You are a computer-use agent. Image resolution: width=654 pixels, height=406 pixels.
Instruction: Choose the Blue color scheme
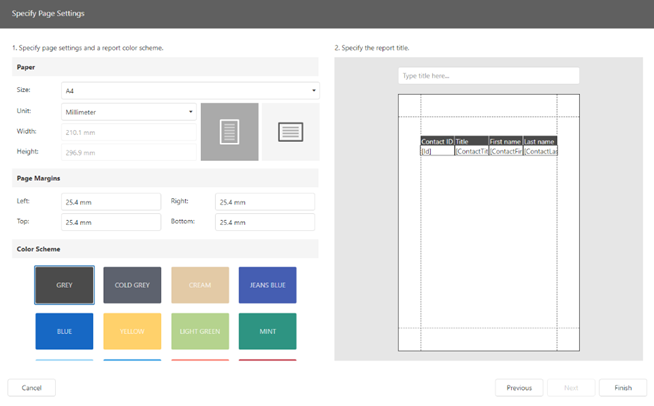click(x=64, y=331)
